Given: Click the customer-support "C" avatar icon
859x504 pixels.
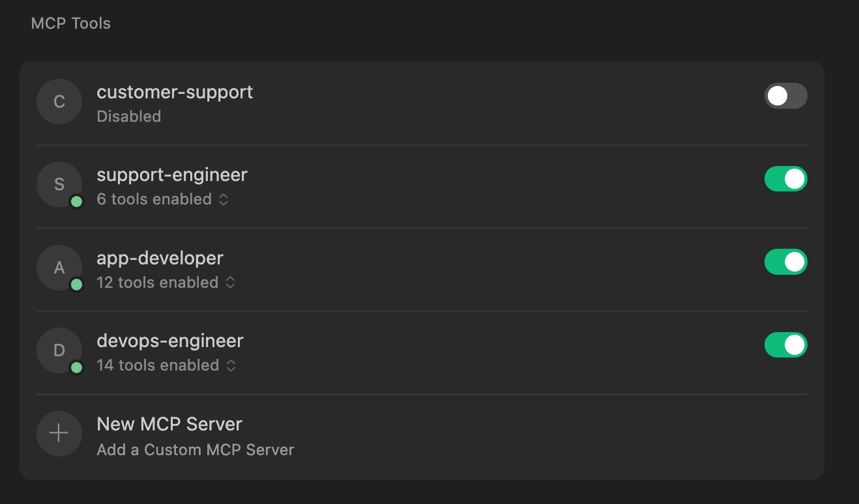Looking at the screenshot, I should 59,102.
